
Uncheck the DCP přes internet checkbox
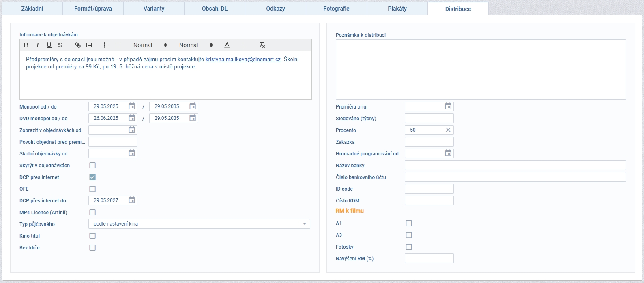pos(92,177)
